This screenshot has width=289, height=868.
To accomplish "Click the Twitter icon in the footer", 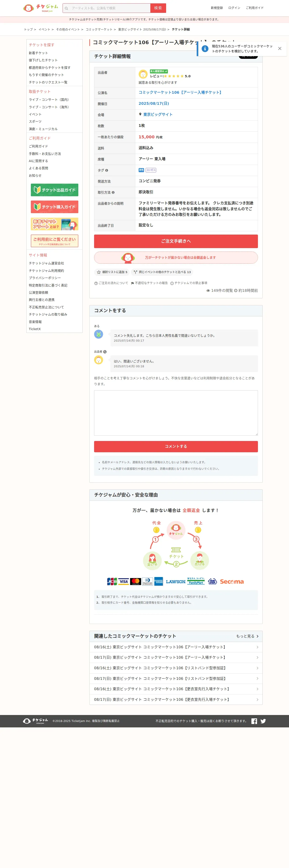I will [x=263, y=721].
